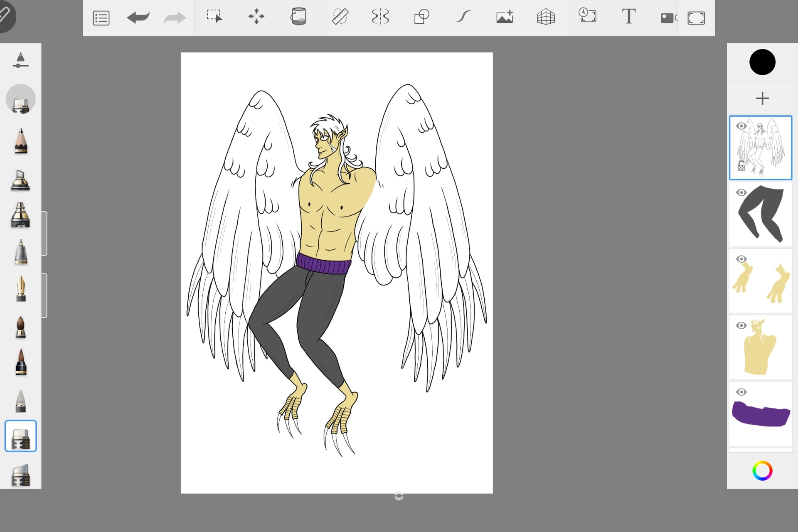This screenshot has width=798, height=532.
Task: Hide the grey pants layer
Action: [741, 192]
